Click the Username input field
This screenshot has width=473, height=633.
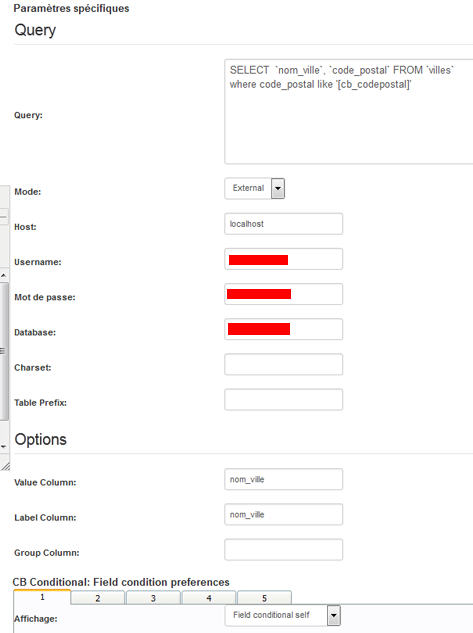pyautogui.click(x=284, y=259)
